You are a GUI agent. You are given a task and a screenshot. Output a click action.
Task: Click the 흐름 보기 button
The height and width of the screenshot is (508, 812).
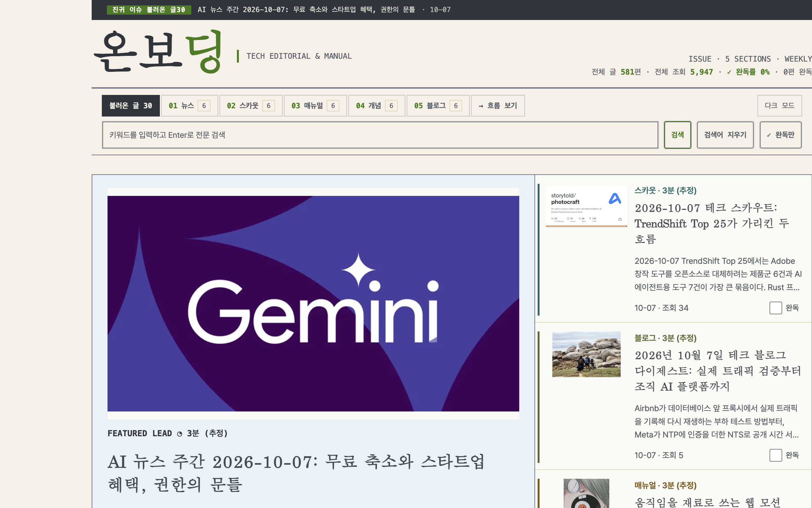point(498,105)
